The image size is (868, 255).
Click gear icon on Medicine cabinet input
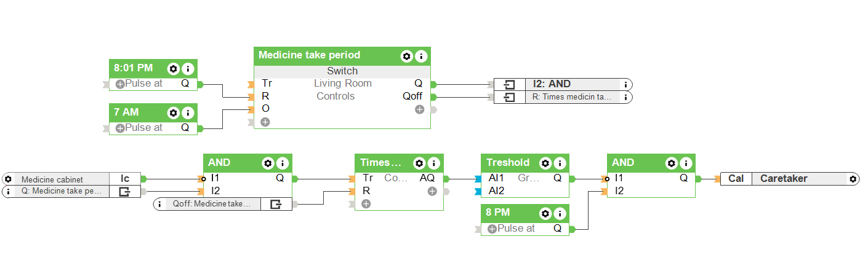[x=9, y=179]
